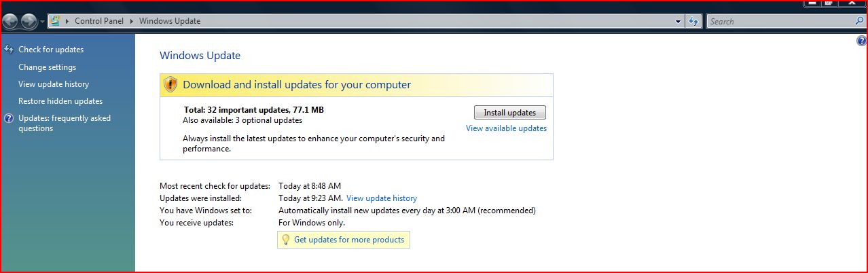Click the lightbulb icon beside Get updates
The width and height of the screenshot is (868, 273).
(286, 240)
